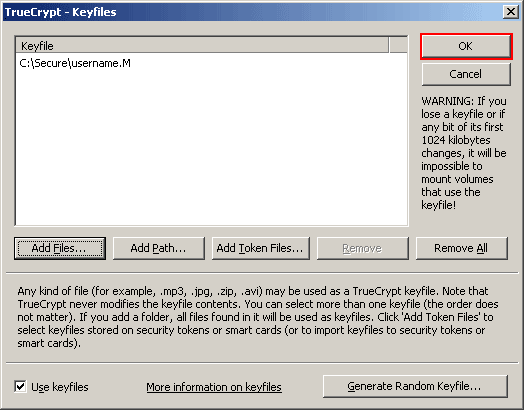Select the C:\Secure\username.M keyfile entry
Screen dimensions: 524x410
75,63
